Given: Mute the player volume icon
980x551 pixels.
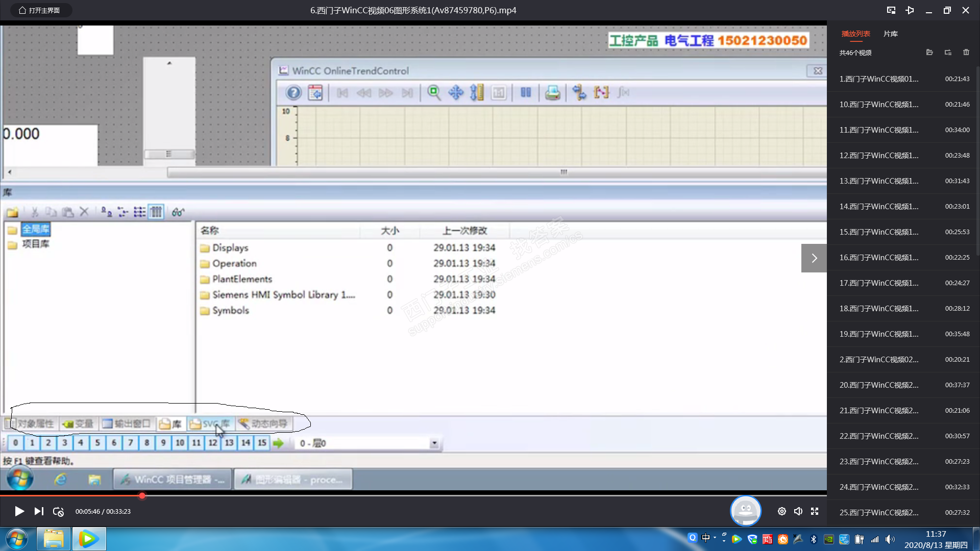Looking at the screenshot, I should point(798,511).
